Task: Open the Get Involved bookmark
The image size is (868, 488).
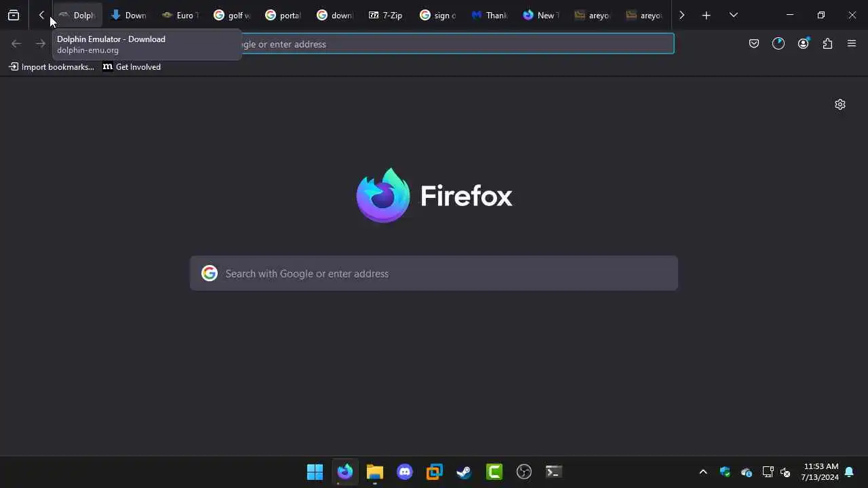Action: point(132,67)
